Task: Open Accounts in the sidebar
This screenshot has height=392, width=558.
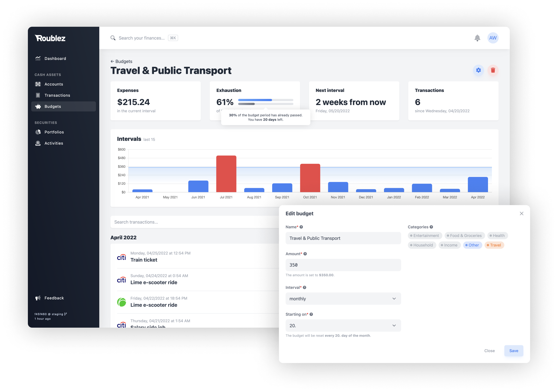Action: coord(63,84)
